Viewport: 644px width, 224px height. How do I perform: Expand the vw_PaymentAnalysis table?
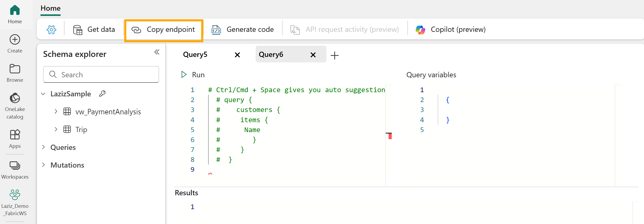pyautogui.click(x=56, y=111)
